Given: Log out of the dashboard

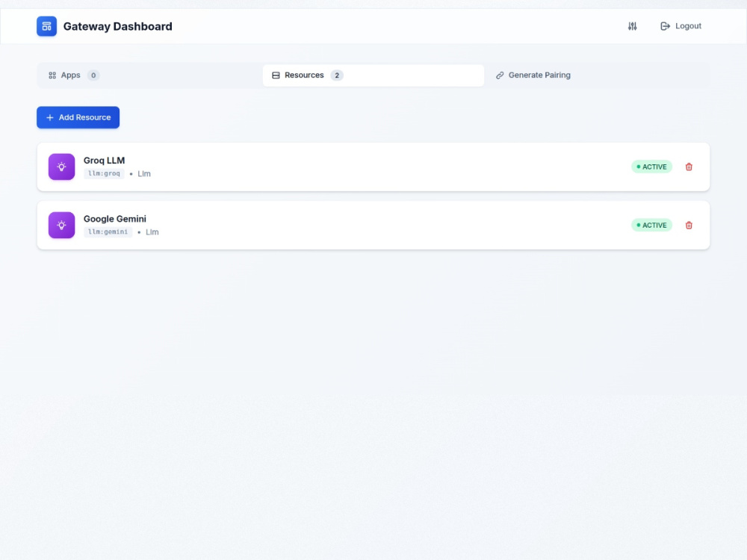Looking at the screenshot, I should pos(681,26).
